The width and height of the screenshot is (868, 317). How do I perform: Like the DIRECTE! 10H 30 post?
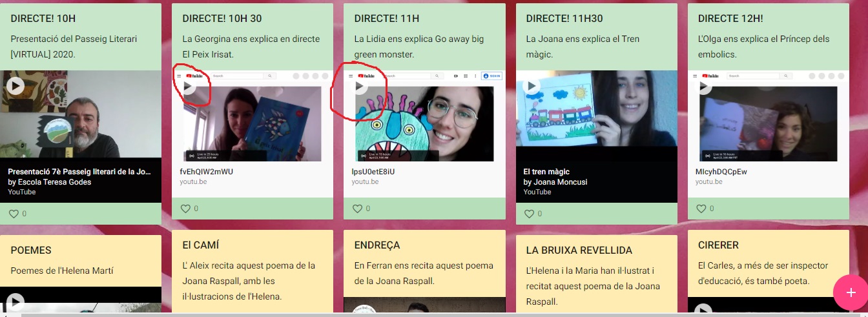[186, 209]
